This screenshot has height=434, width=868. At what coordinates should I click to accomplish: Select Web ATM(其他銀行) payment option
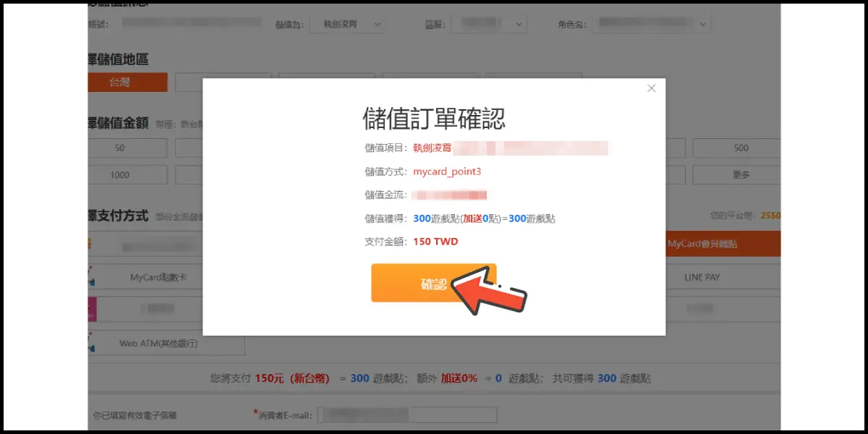click(166, 344)
